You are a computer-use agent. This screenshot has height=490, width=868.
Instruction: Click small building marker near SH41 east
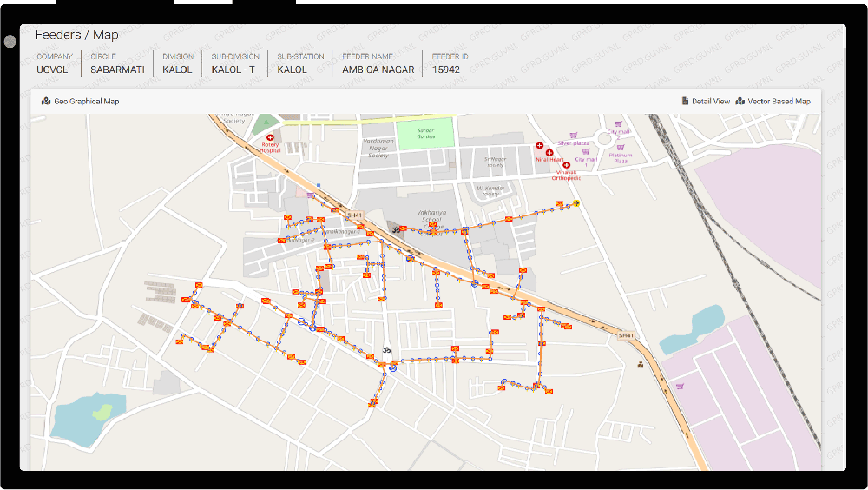point(641,364)
